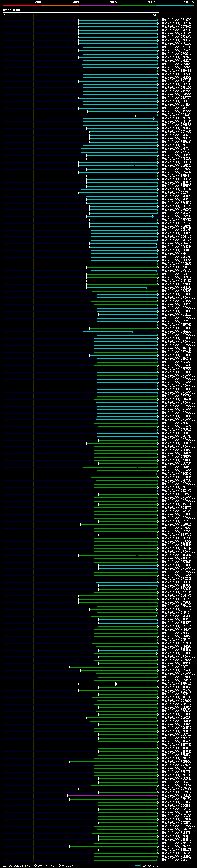Open hit UniRef100_A7HQ18

tap(176, 836)
